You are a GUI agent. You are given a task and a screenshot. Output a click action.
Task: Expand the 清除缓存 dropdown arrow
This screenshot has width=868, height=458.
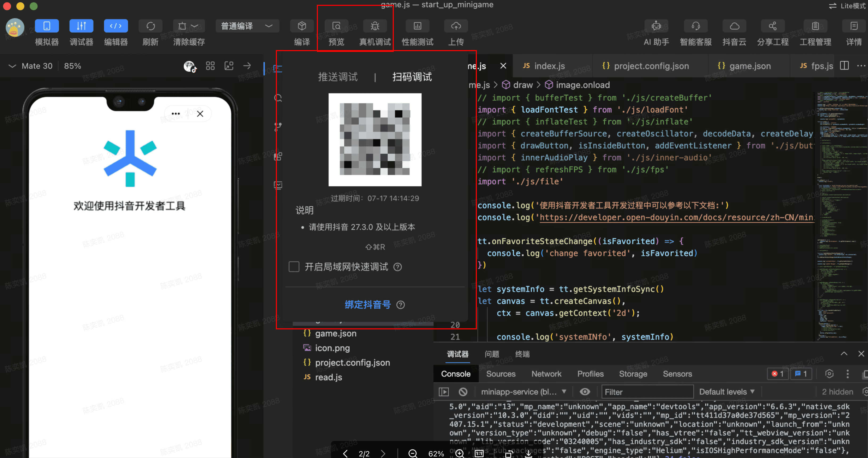click(194, 26)
